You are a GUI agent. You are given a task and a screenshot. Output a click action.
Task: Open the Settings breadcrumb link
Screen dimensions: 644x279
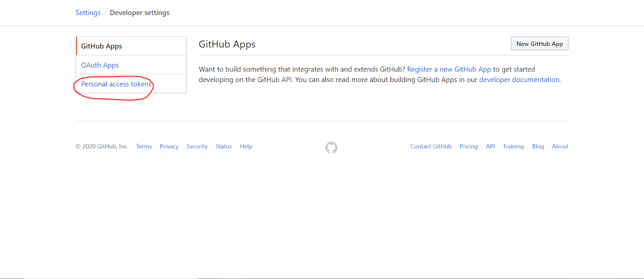(88, 12)
